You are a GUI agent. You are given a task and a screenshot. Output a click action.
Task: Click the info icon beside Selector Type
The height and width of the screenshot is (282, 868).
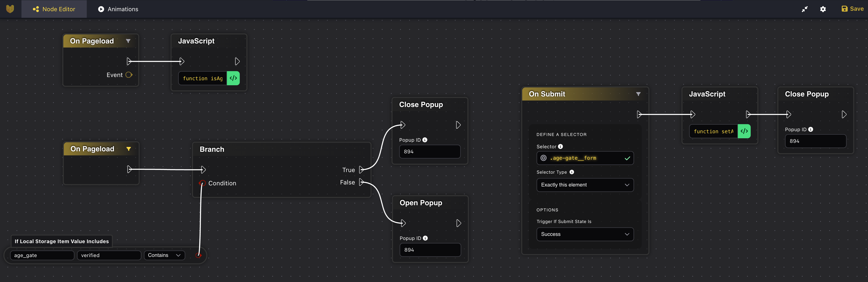571,172
